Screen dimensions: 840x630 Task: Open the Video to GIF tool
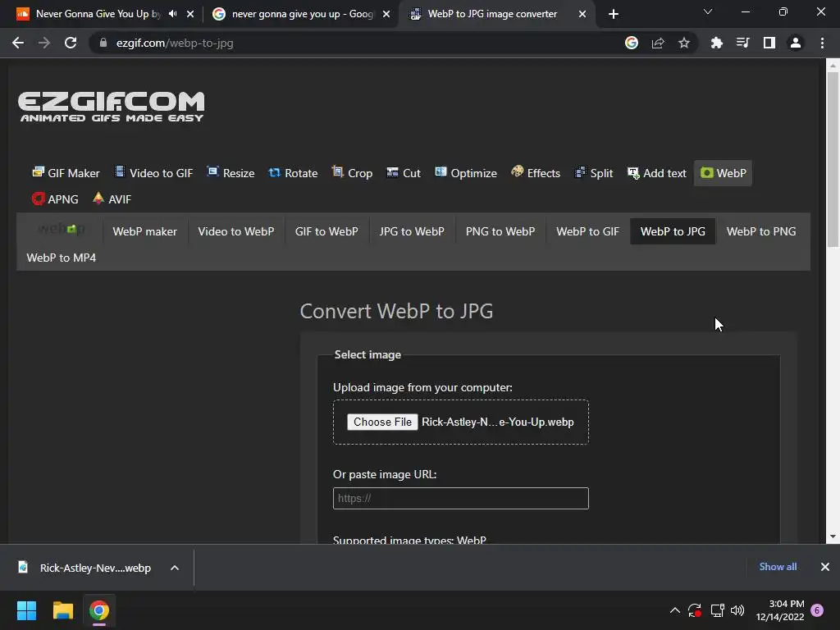(153, 173)
